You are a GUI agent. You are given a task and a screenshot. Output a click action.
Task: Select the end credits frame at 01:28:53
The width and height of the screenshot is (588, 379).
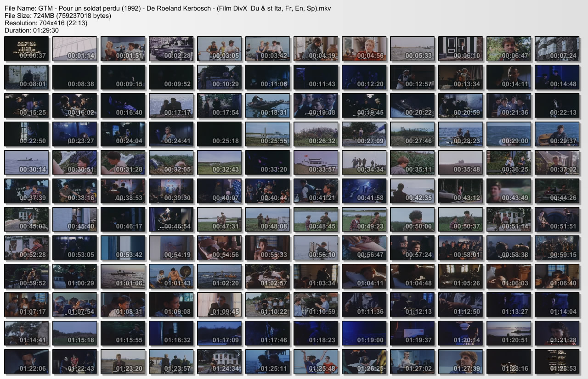coord(557,362)
